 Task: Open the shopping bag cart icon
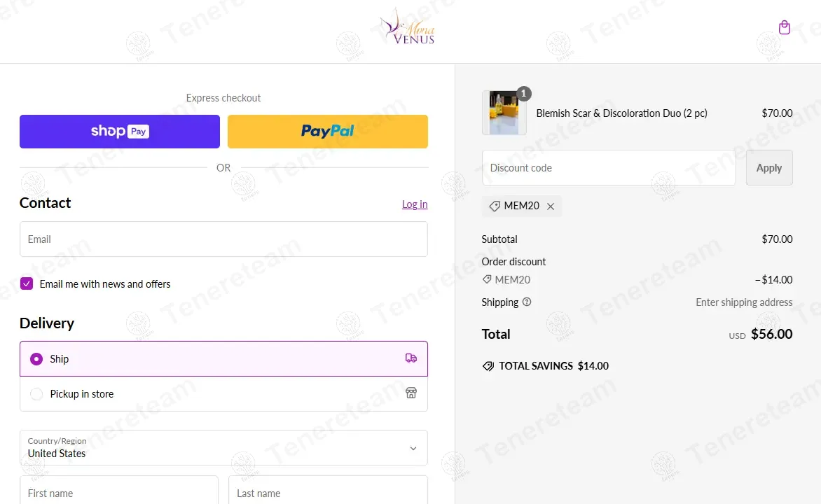pyautogui.click(x=784, y=27)
